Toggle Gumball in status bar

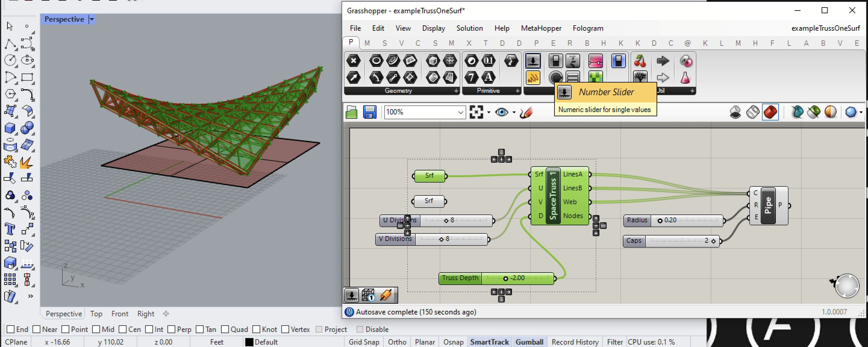[529, 342]
